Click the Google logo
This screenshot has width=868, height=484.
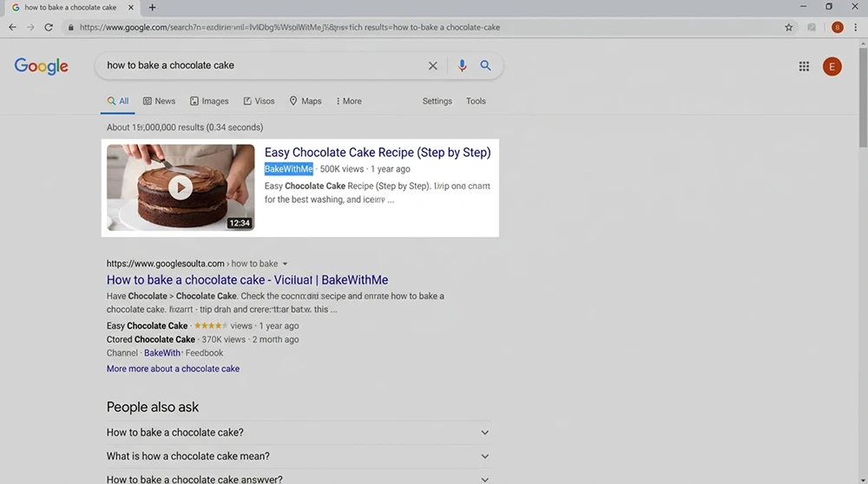[42, 66]
